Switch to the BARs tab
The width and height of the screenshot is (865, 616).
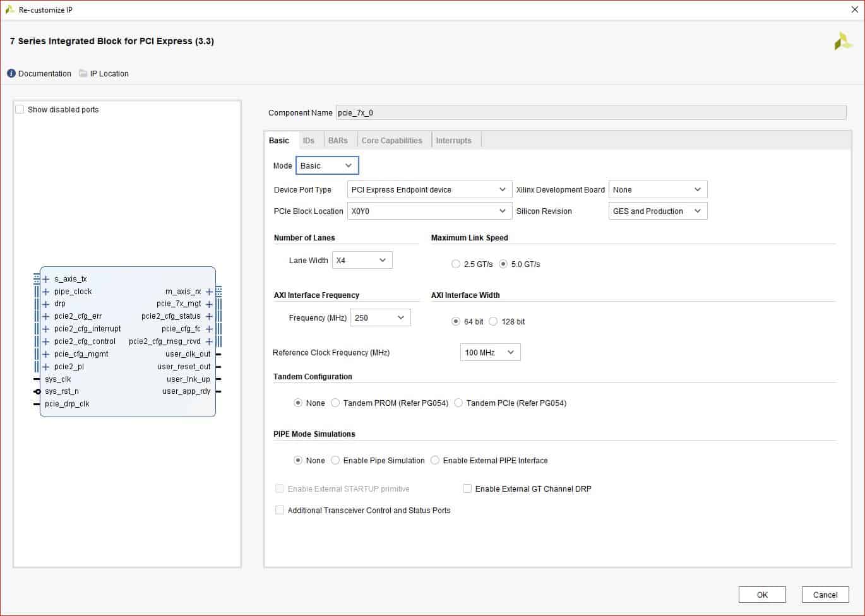tap(338, 141)
